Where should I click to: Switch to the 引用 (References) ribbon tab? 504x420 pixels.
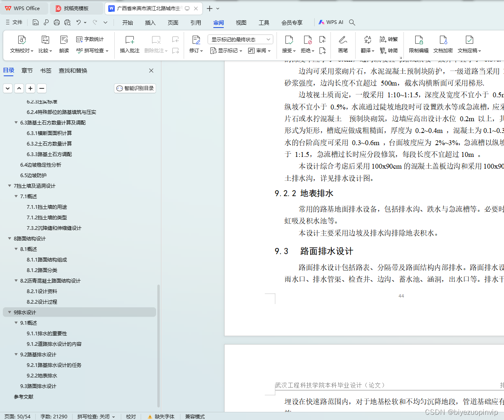pyautogui.click(x=196, y=23)
